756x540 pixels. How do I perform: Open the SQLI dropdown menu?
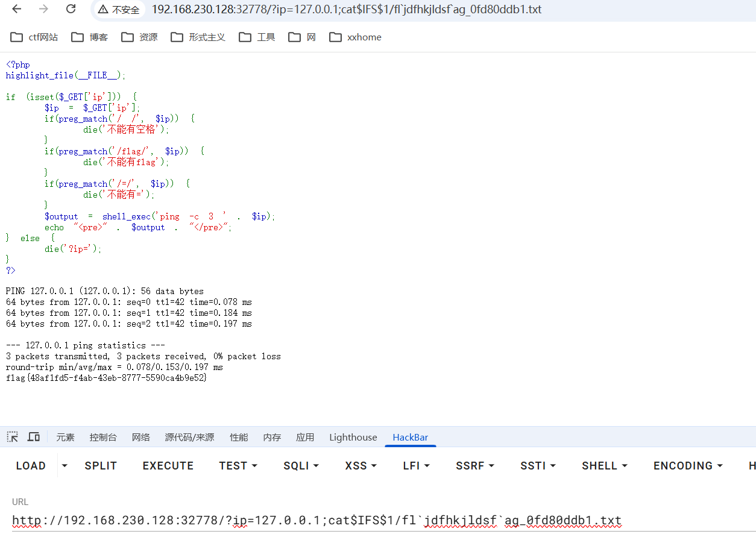(301, 466)
